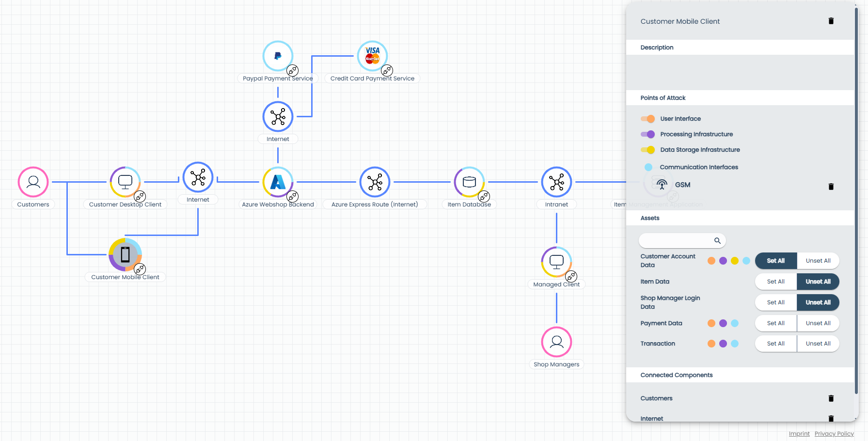Toggle Data Storage Infrastructure switch

point(647,150)
